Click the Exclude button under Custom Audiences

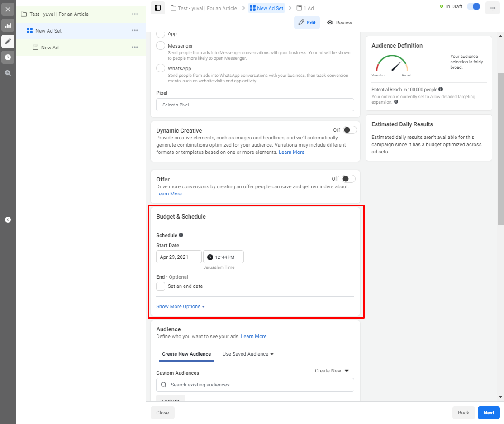click(171, 399)
